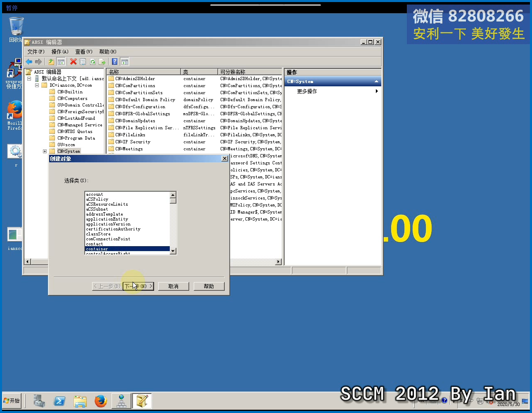Select the account class in the list
Image resolution: width=532 pixels, height=413 pixels.
(127, 194)
